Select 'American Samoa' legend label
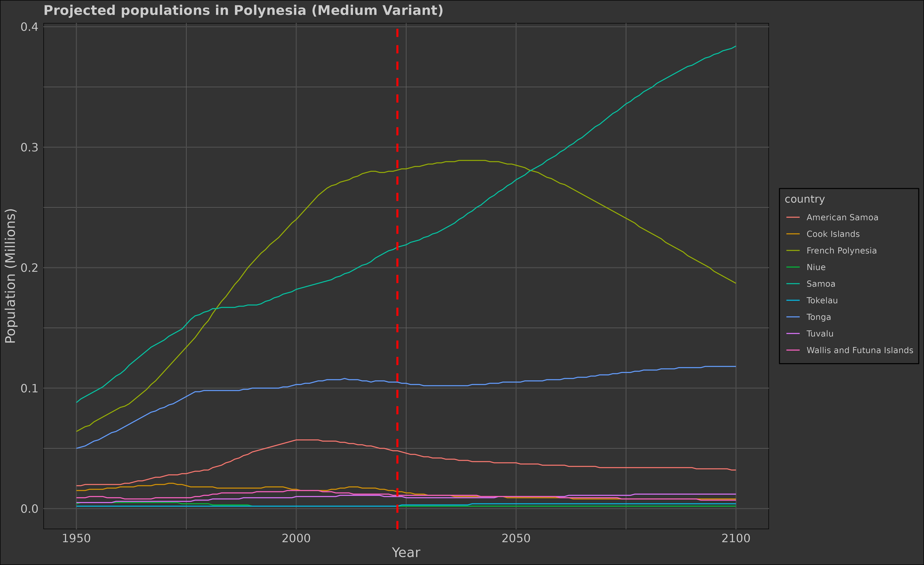Viewport: 924px width, 565px height. (842, 218)
